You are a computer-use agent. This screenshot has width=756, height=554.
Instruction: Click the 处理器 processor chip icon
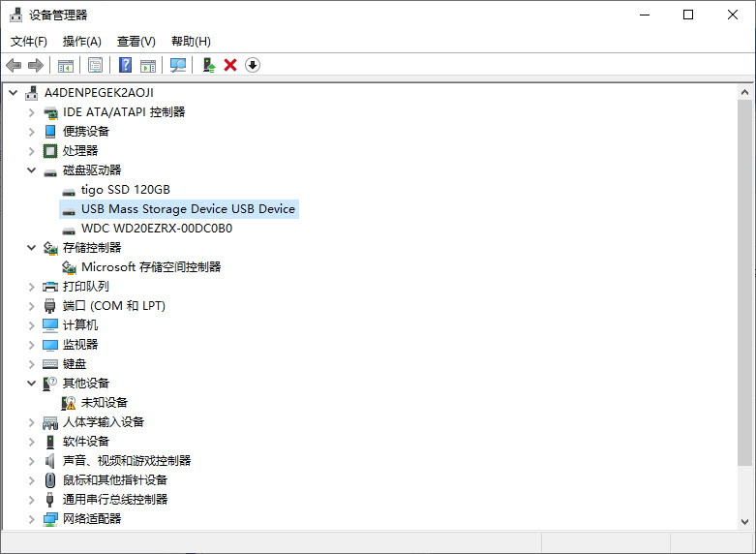tap(50, 151)
